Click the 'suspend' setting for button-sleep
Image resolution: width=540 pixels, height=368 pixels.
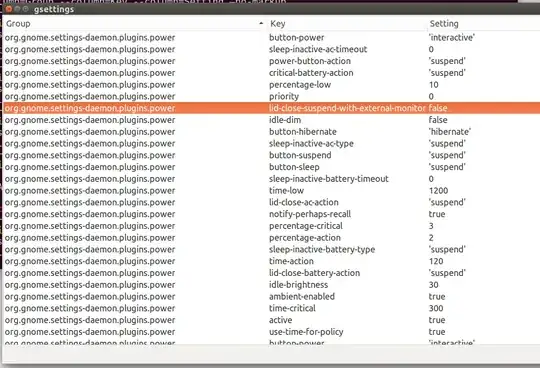[447, 167]
